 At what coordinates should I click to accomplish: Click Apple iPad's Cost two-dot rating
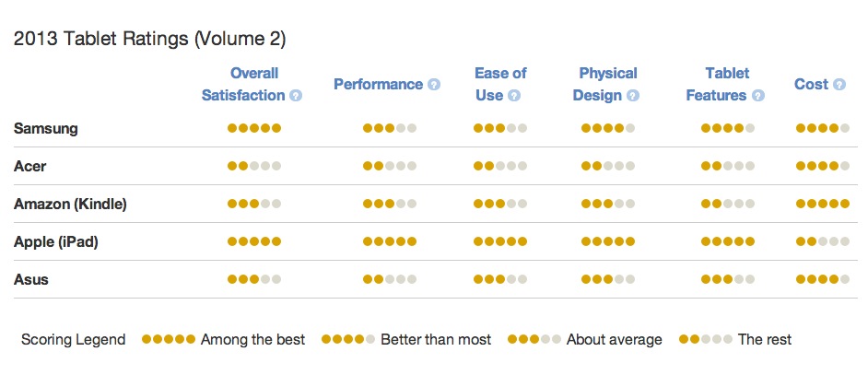tap(822, 241)
